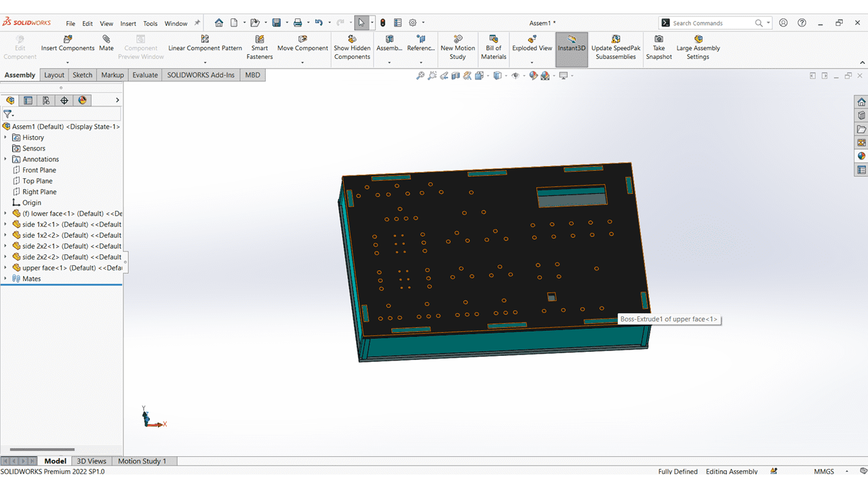This screenshot has height=488, width=868.
Task: Create a New Motion Study
Action: (x=458, y=47)
